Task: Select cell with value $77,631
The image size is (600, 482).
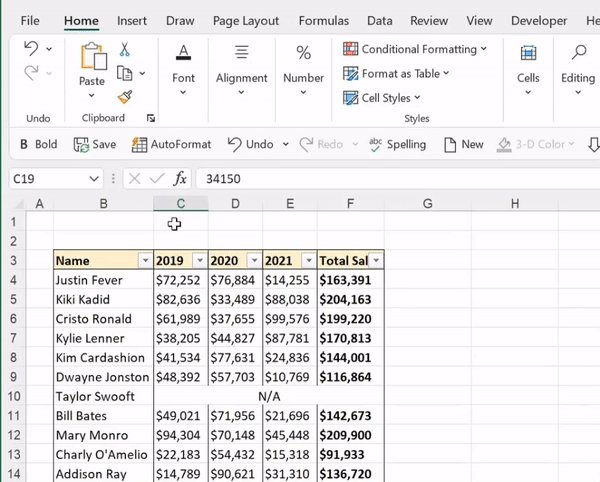Action: click(x=235, y=358)
